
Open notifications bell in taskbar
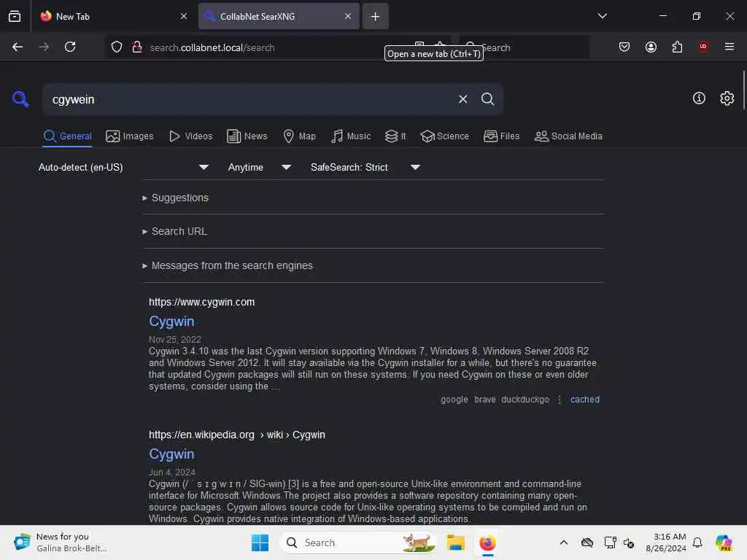pyautogui.click(x=697, y=542)
